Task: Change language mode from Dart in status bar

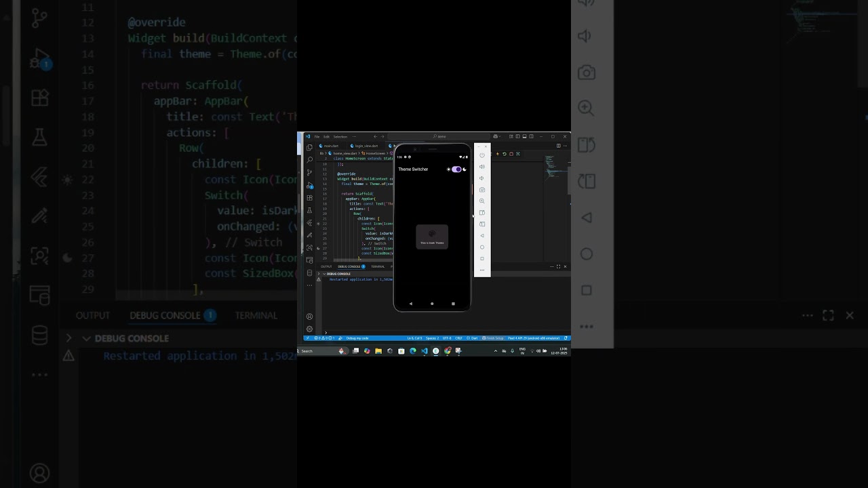Action: (x=475, y=338)
